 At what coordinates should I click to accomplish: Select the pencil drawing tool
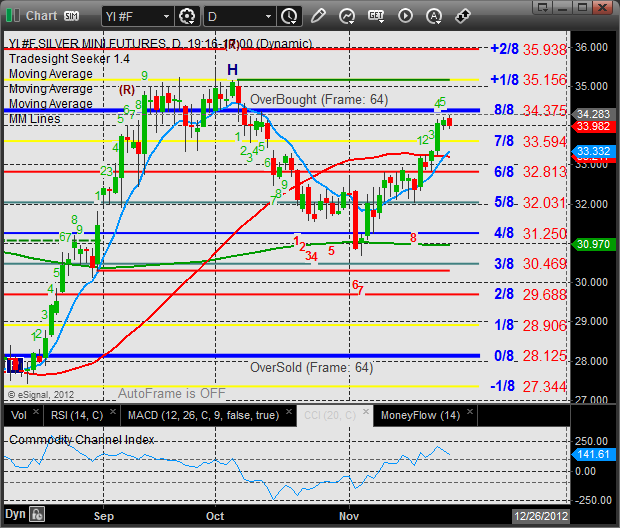coord(318,16)
